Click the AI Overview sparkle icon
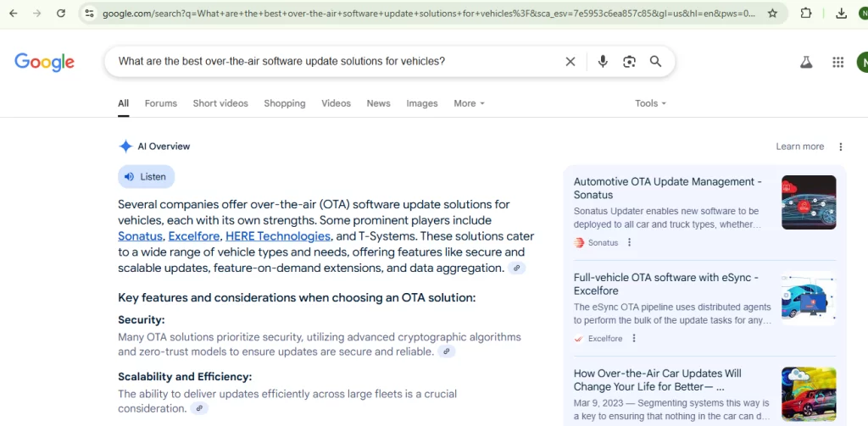This screenshot has height=426, width=868. pyautogui.click(x=125, y=147)
